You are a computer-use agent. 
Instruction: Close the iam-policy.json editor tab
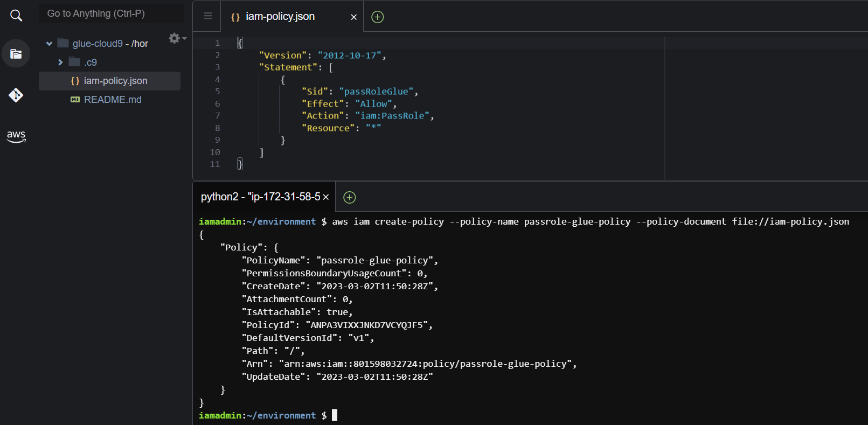(x=353, y=17)
